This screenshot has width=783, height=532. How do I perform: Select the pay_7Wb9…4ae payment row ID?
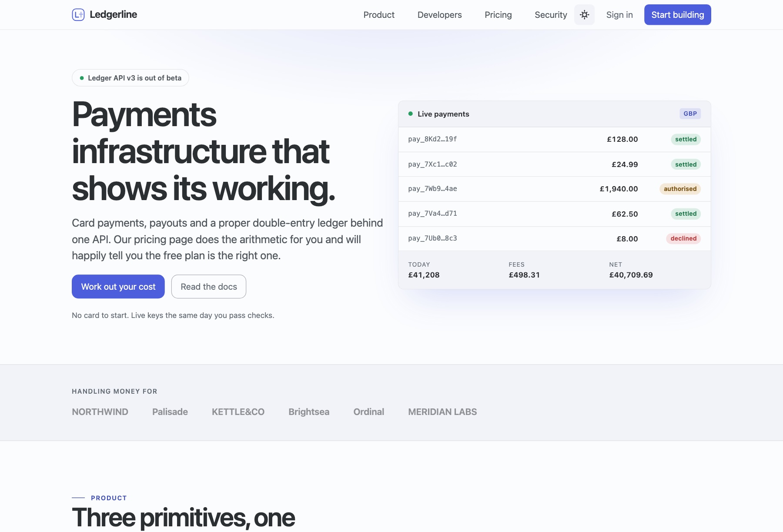pos(432,189)
